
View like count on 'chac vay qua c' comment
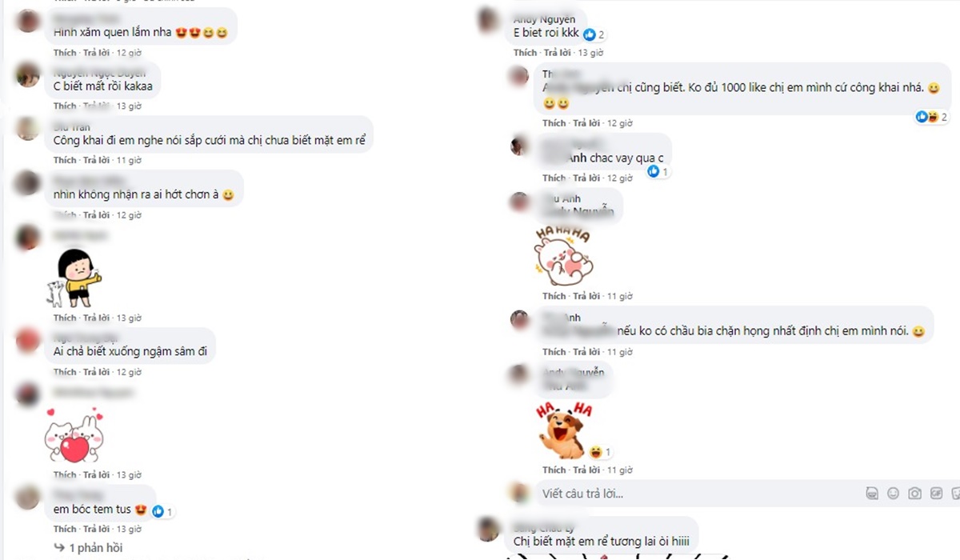[658, 171]
